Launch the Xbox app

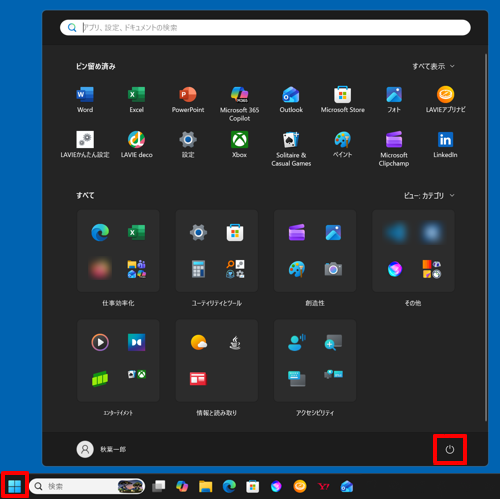click(239, 144)
